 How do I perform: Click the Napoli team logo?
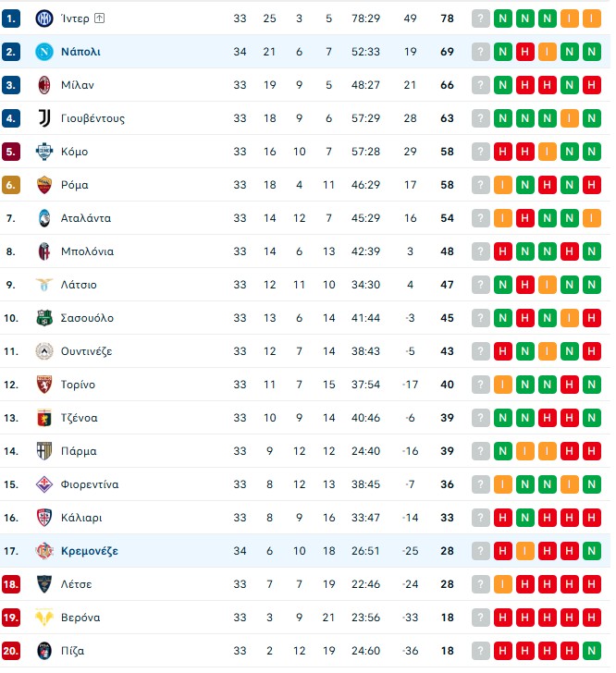[x=44, y=52]
